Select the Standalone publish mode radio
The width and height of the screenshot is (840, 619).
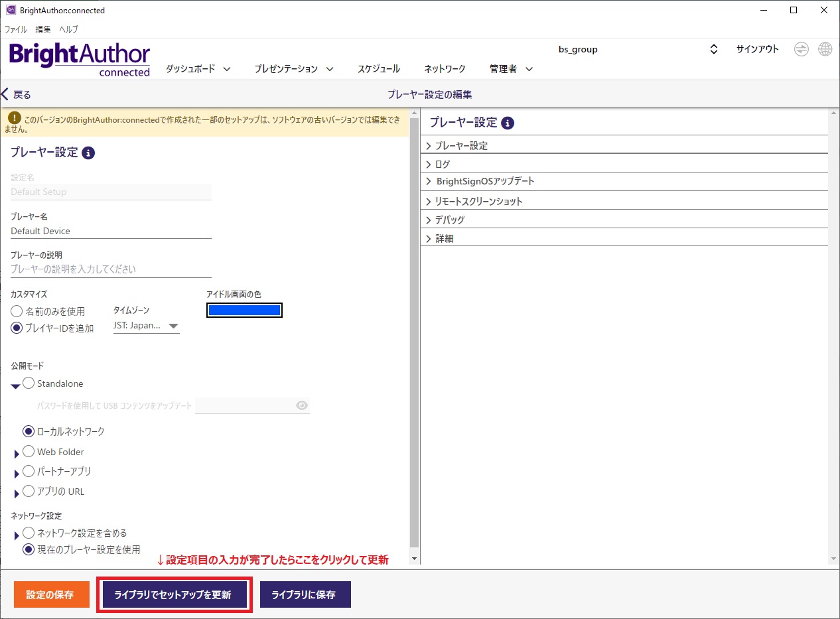point(29,383)
